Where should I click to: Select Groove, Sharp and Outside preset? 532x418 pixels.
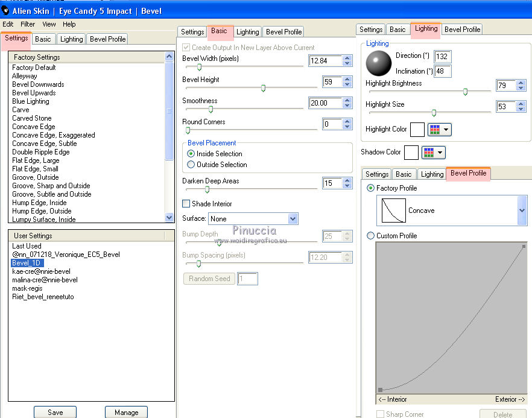point(51,186)
